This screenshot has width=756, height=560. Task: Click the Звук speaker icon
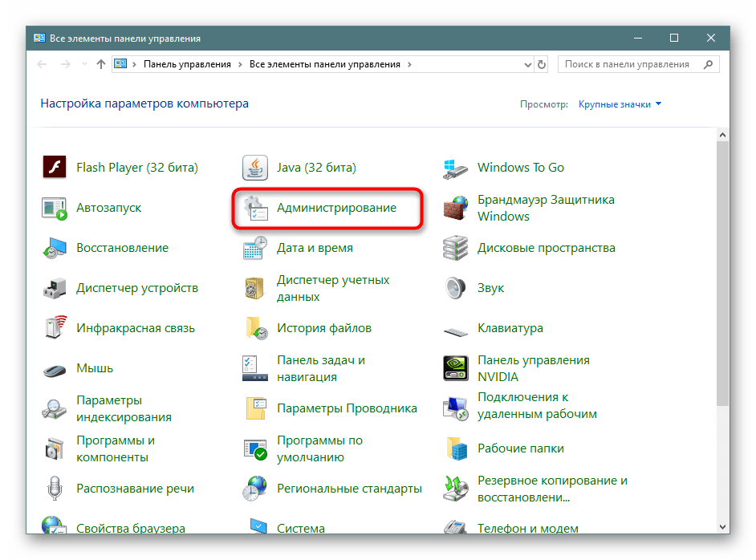click(455, 288)
